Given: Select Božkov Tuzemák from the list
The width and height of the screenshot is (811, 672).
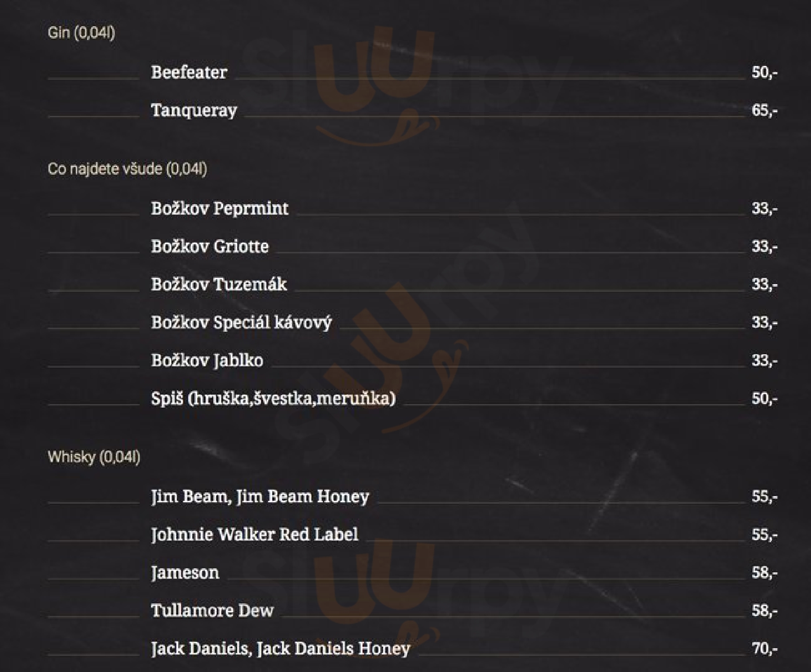Looking at the screenshot, I should 219,284.
